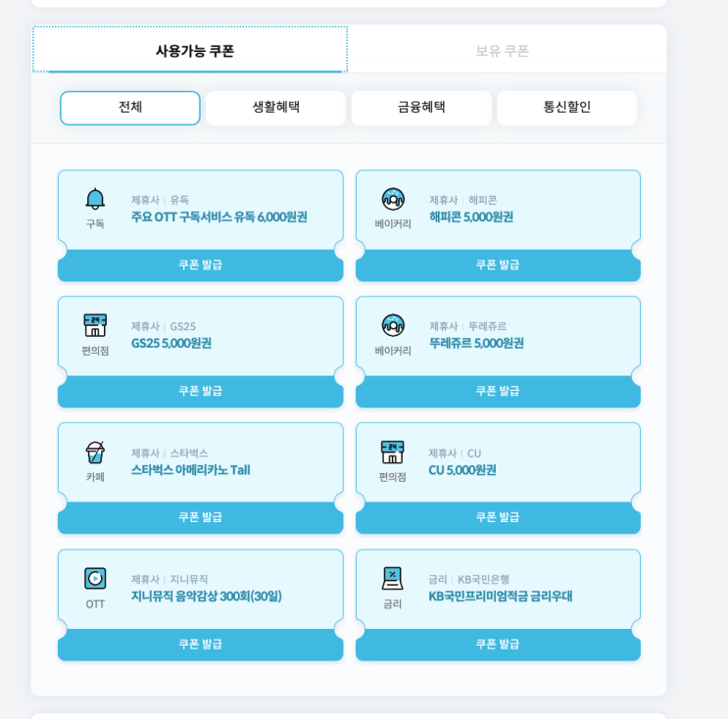The image size is (728, 719).
Task: Click the store icon on GS25 coupon
Action: click(95, 325)
